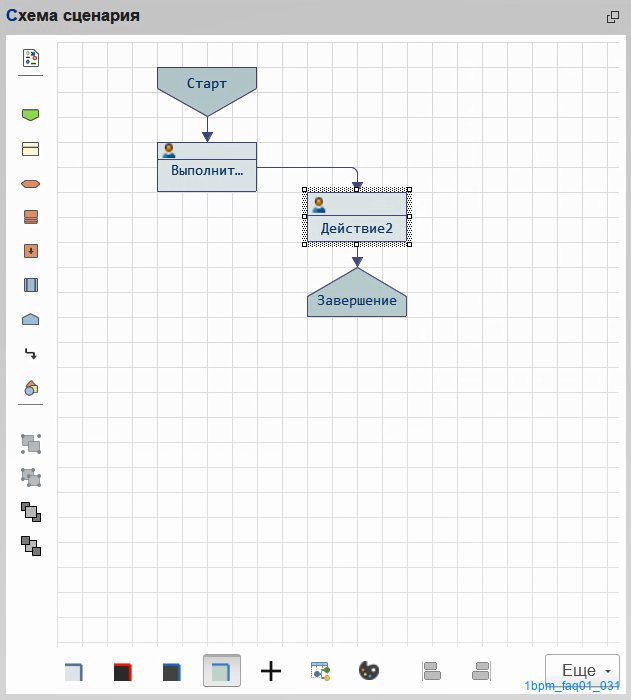Select the Старт block on the diagram
The width and height of the screenshot is (631, 700).
click(207, 91)
